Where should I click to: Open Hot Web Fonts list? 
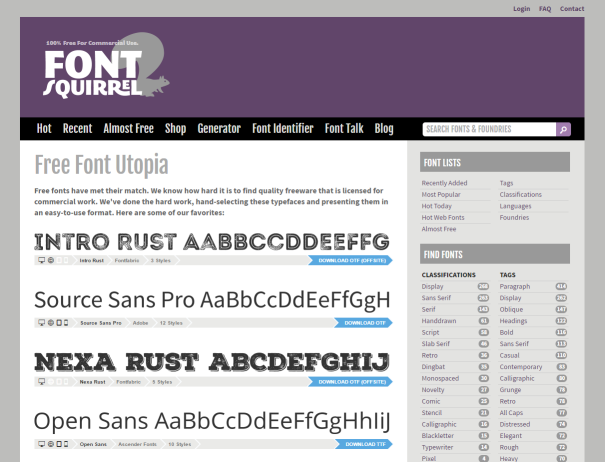443,217
